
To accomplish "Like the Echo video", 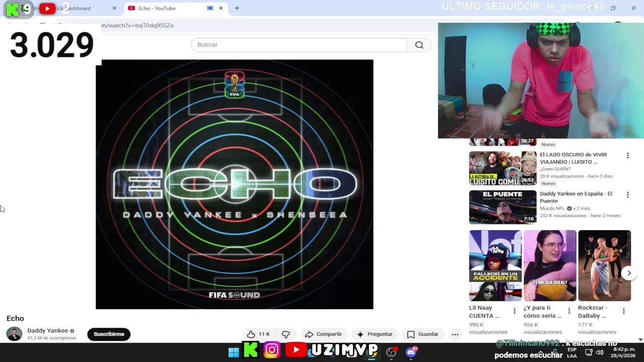I will coord(259,334).
